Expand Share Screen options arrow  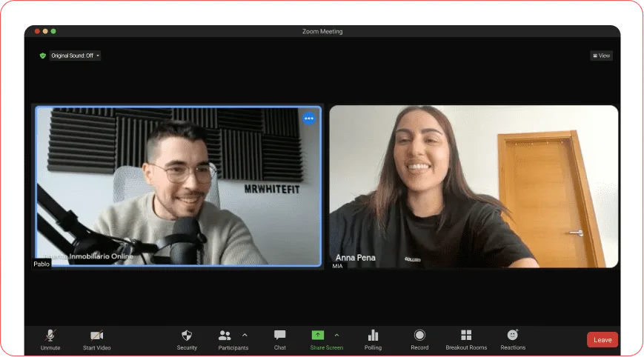tap(337, 335)
